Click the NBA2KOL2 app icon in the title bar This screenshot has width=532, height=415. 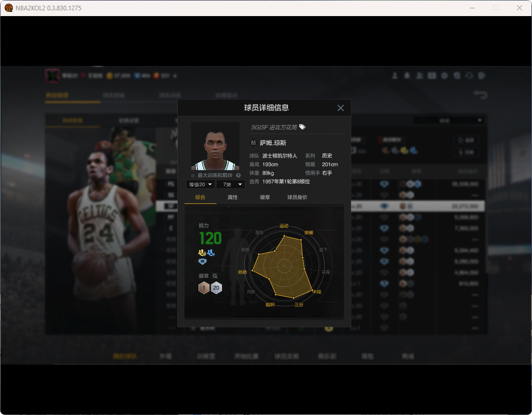[x=8, y=8]
